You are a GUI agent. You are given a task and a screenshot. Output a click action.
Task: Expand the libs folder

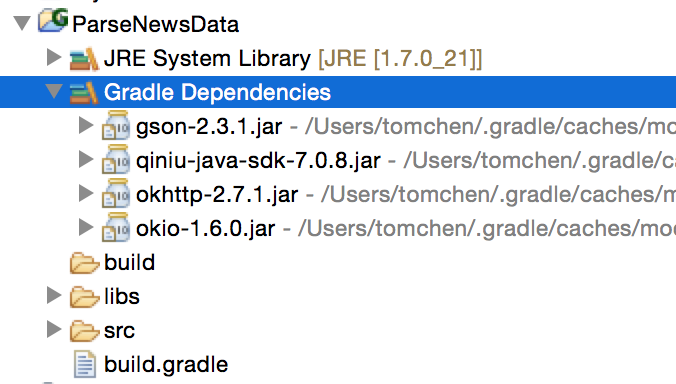coord(54,295)
